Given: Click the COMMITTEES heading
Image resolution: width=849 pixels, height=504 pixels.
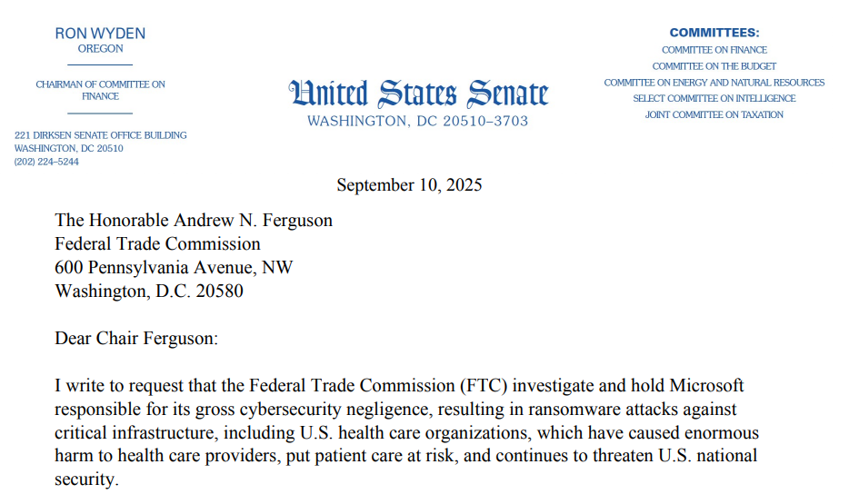Looking at the screenshot, I should tap(714, 33).
